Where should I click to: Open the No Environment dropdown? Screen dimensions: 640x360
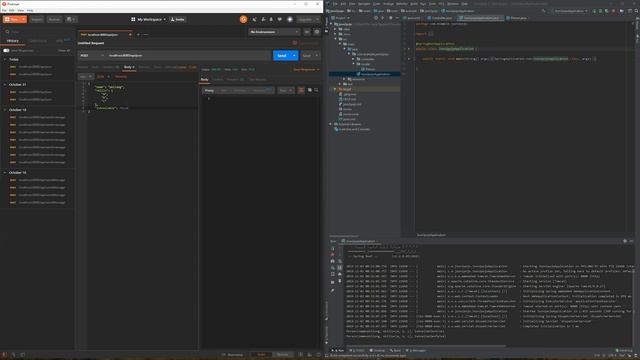pyautogui.click(x=274, y=32)
